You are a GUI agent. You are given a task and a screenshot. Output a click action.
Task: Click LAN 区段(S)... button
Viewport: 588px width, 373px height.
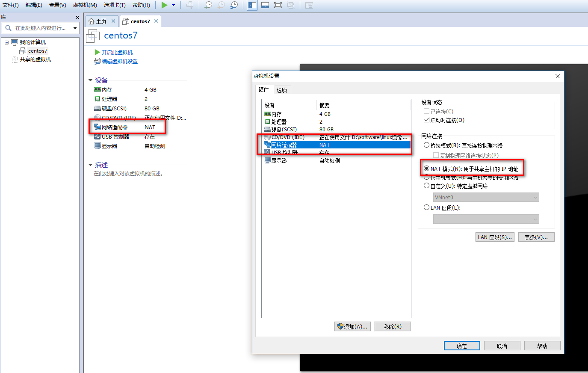(495, 237)
